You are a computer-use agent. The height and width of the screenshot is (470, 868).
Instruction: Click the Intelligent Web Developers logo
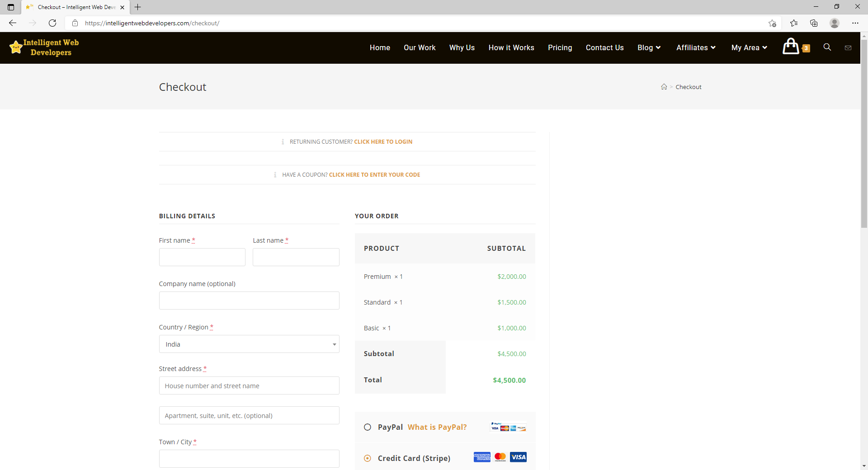point(44,47)
